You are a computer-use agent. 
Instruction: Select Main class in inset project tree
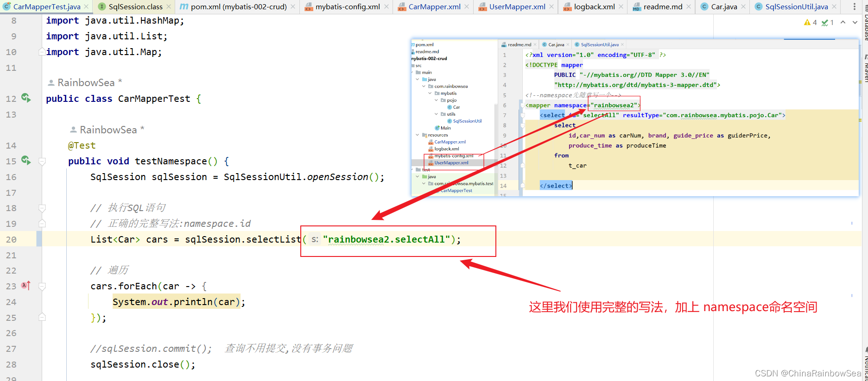pyautogui.click(x=445, y=128)
